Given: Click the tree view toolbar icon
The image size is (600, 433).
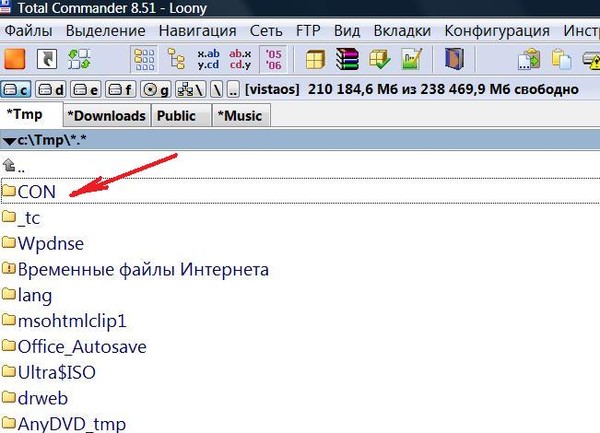Looking at the screenshot, I should [x=177, y=60].
